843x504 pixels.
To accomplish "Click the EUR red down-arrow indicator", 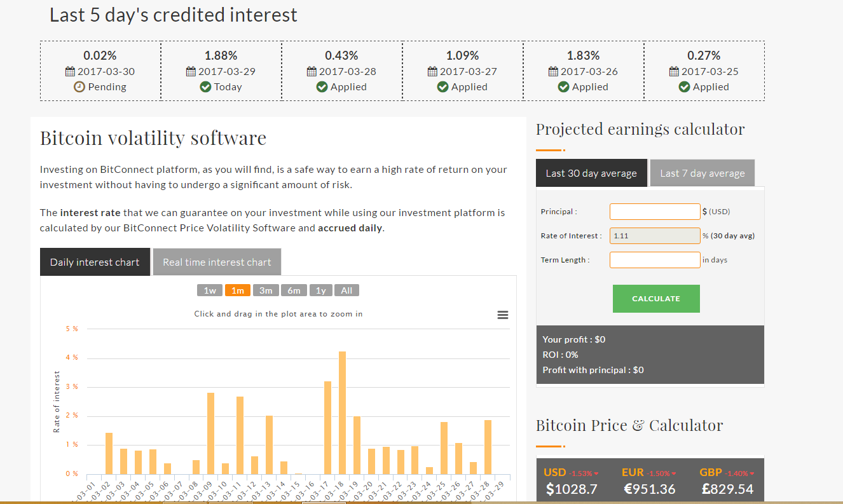I will [674, 473].
